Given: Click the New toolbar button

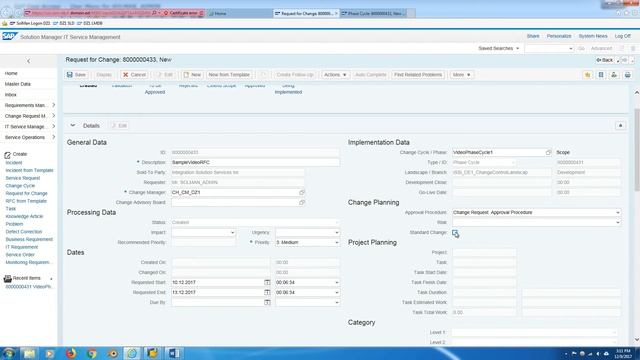Looking at the screenshot, I should click(x=192, y=75).
